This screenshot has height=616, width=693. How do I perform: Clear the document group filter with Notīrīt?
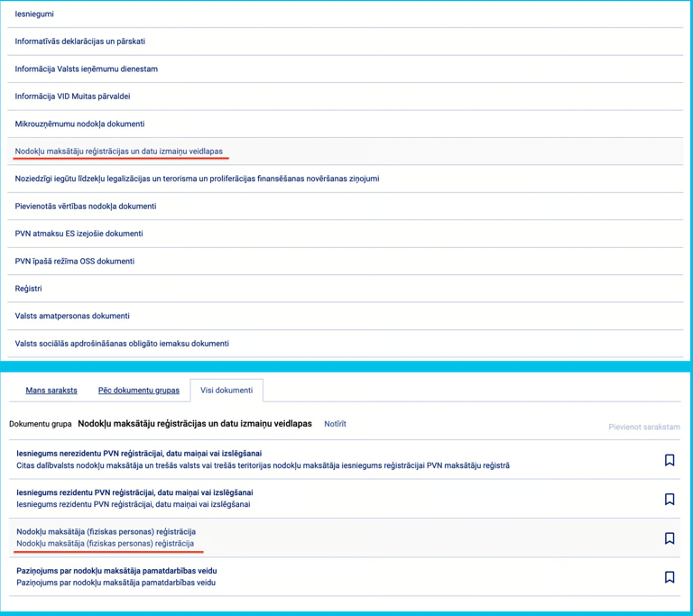tap(335, 424)
